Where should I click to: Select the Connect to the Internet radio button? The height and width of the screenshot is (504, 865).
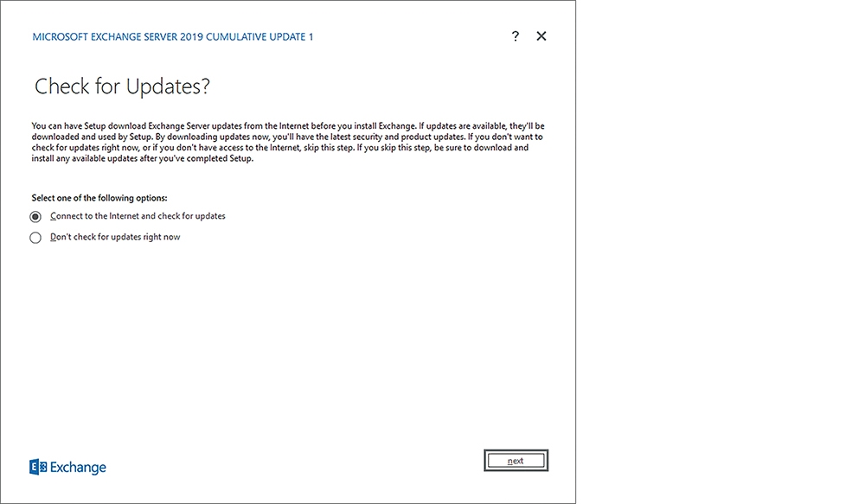35,217
